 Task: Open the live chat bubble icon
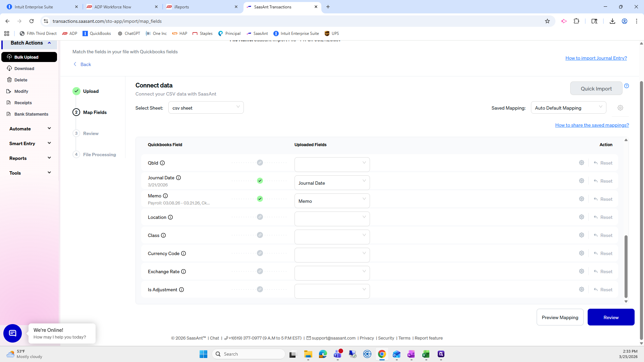tap(12, 333)
